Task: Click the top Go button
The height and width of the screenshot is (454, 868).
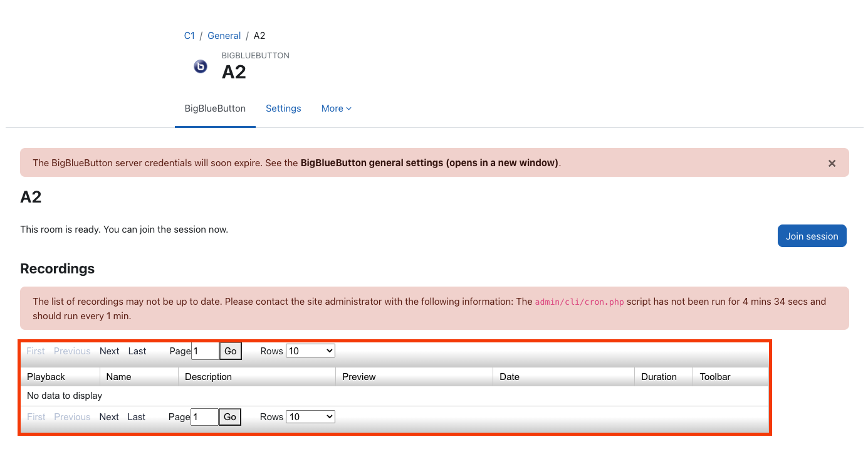Action: (x=231, y=351)
